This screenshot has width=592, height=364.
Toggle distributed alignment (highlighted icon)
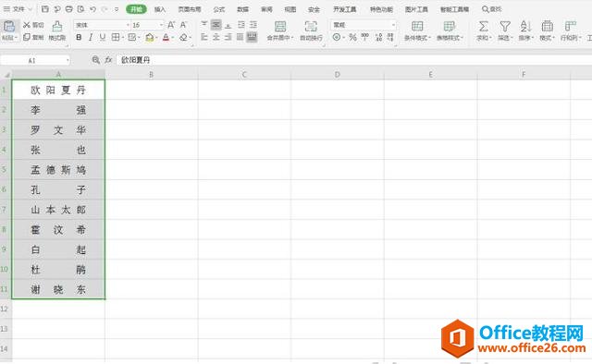tap(252, 37)
